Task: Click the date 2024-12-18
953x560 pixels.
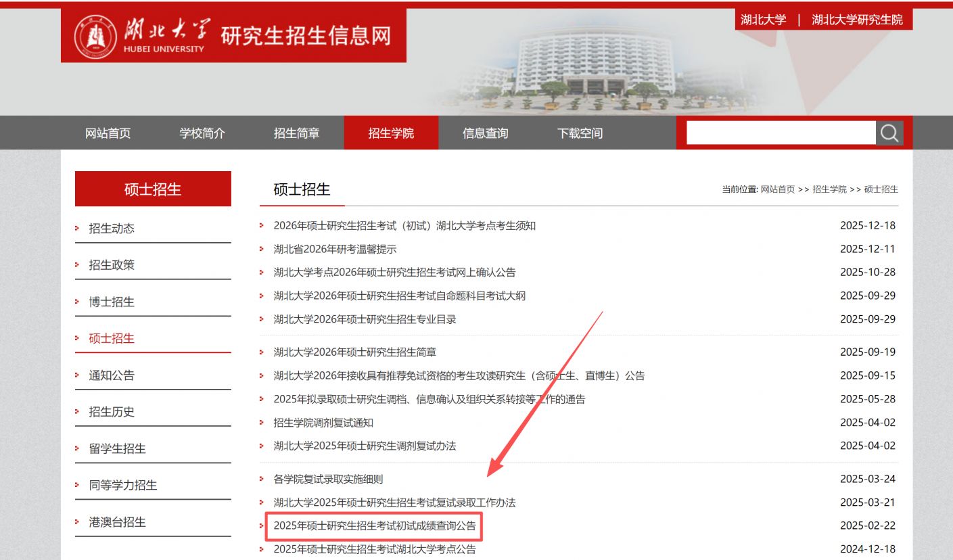Action: click(x=868, y=549)
